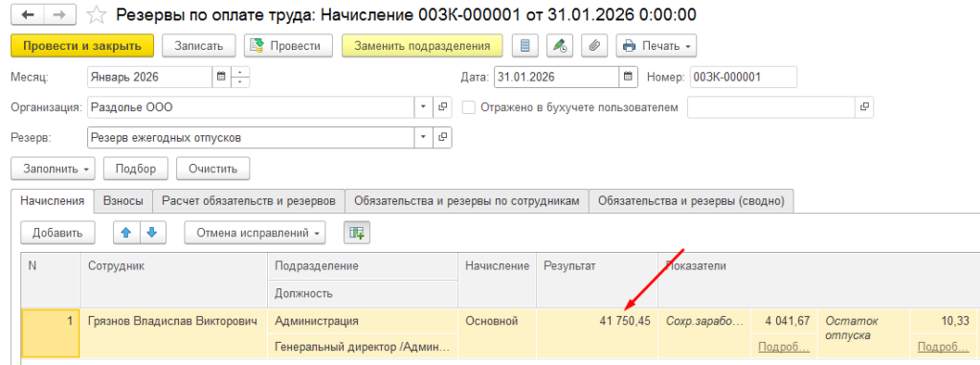
Task: Open the document movements report icon
Action: pyautogui.click(x=525, y=46)
